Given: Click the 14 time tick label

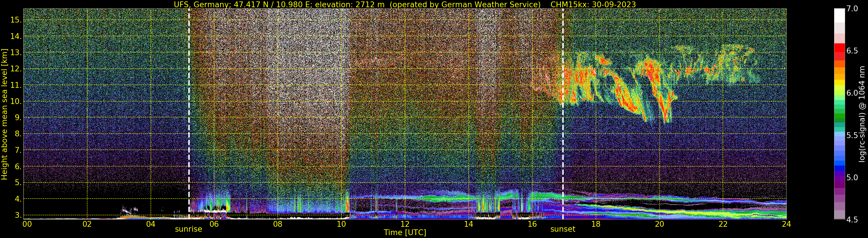Looking at the screenshot, I should point(468,224).
